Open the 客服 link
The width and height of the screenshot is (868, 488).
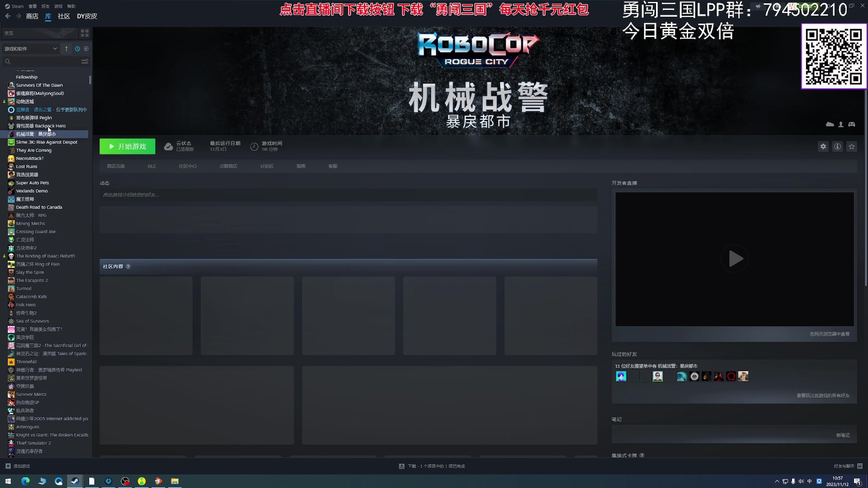click(x=333, y=166)
